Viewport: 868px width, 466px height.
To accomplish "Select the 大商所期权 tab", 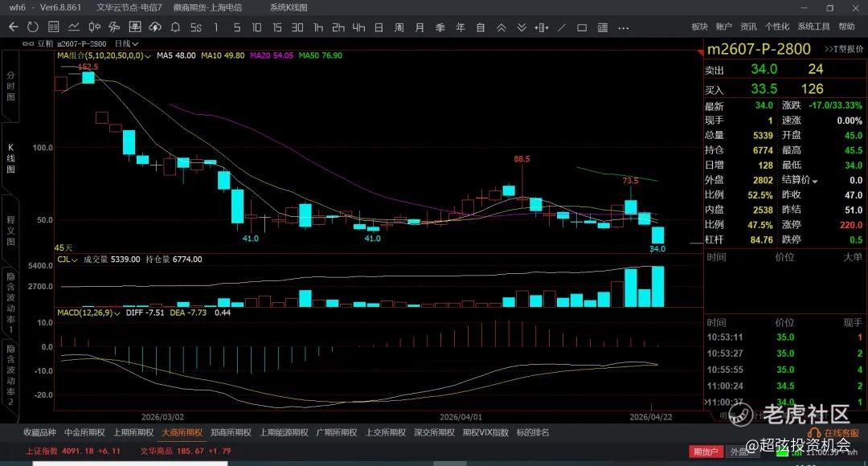I will coord(182,433).
